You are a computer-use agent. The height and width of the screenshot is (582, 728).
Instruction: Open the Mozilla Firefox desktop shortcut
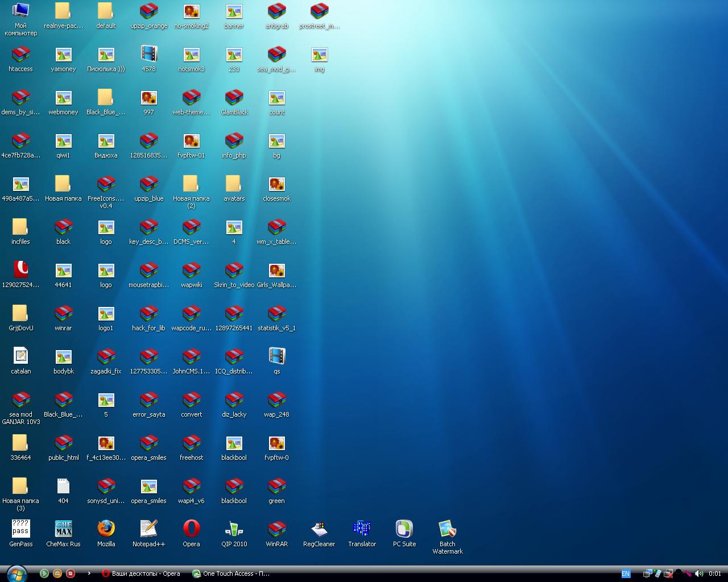point(106,529)
